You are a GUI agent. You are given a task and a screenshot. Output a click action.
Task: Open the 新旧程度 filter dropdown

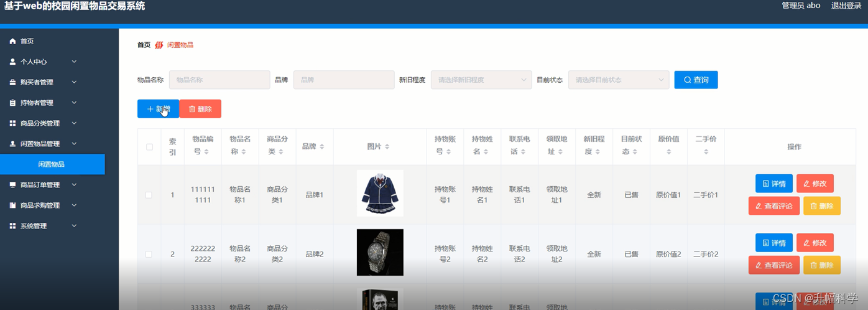(x=481, y=80)
